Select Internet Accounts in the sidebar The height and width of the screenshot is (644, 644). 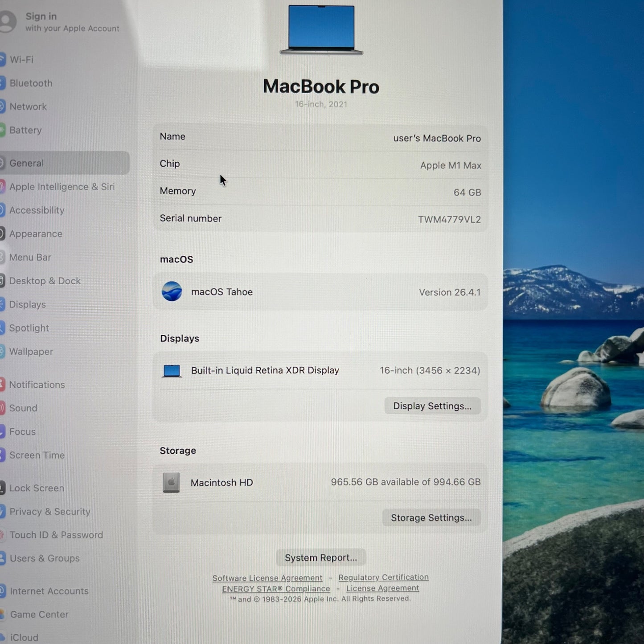coord(49,591)
